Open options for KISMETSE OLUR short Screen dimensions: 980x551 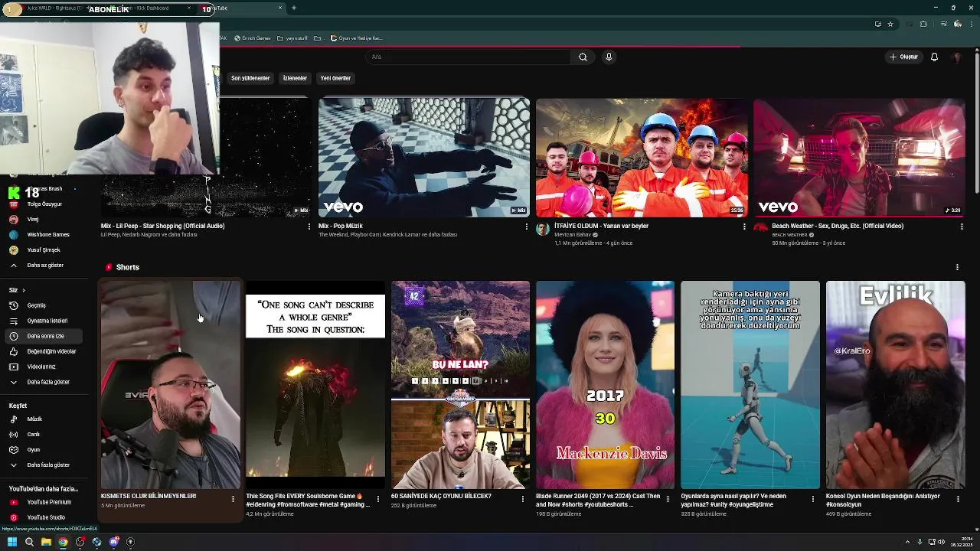[x=233, y=499]
